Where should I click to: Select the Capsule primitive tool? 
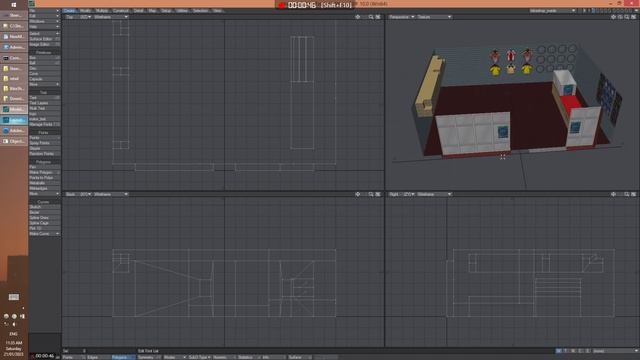tap(44, 79)
